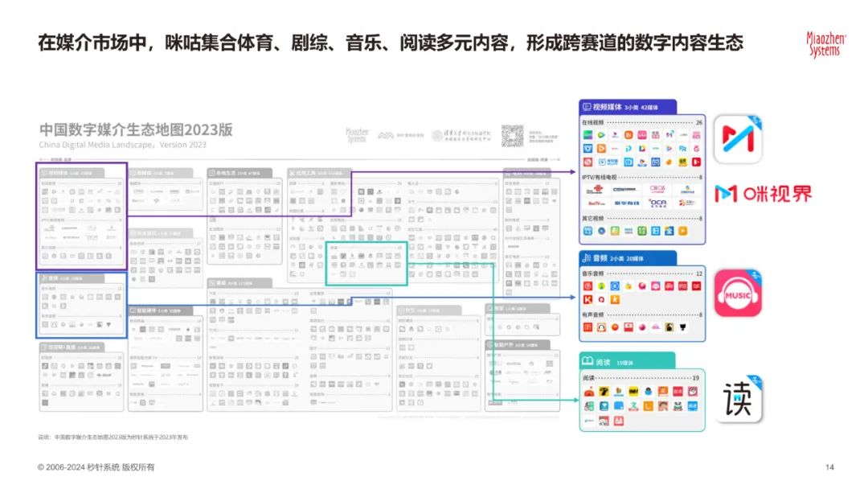Viewport: 868px width, 489px height.
Task: Click the 音乐音频 section label
Action: (x=596, y=273)
